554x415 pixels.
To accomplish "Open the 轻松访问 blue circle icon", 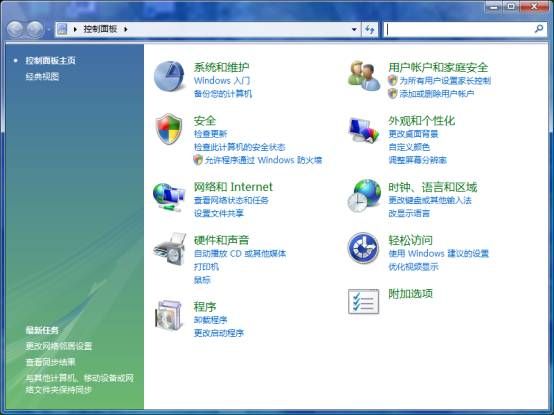I will click(363, 248).
